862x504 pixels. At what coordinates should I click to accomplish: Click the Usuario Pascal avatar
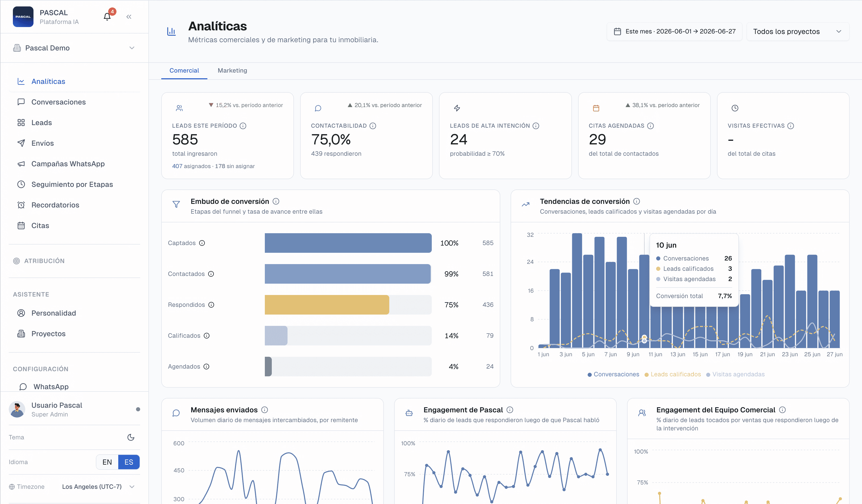click(x=17, y=409)
